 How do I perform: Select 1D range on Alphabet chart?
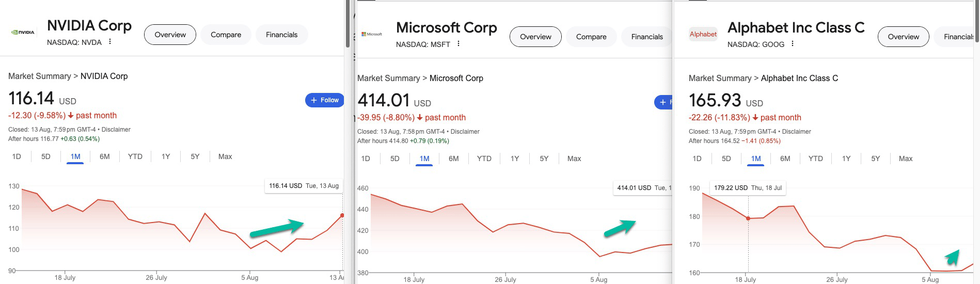click(x=697, y=159)
